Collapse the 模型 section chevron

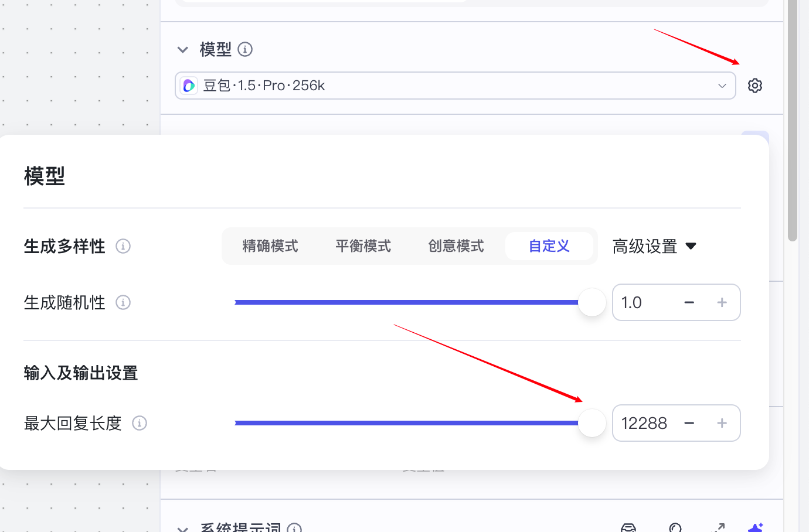tap(183, 50)
